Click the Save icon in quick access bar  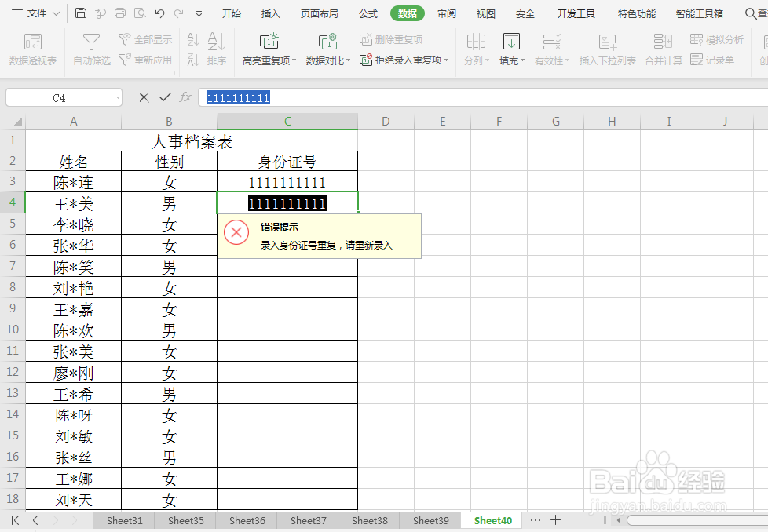81,13
